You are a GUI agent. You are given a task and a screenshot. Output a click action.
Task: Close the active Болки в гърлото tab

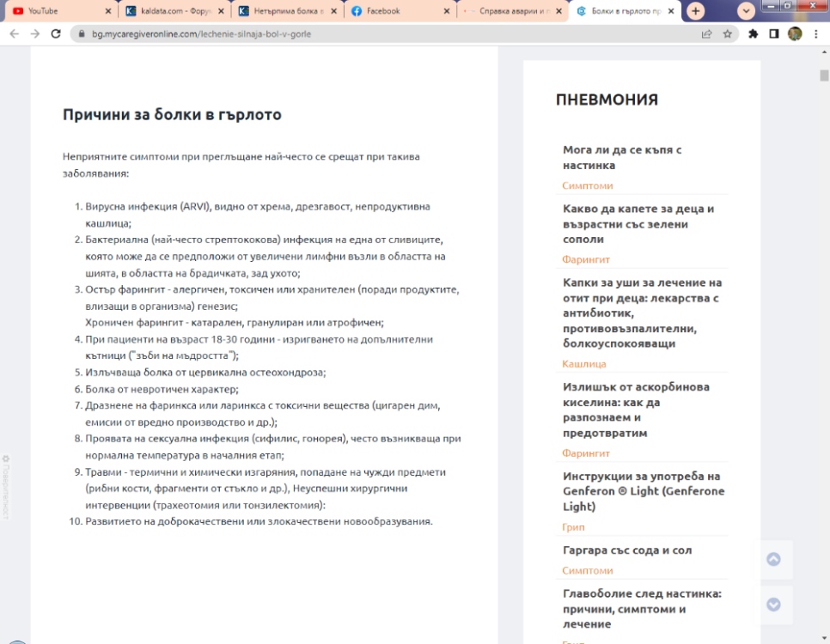(x=671, y=11)
